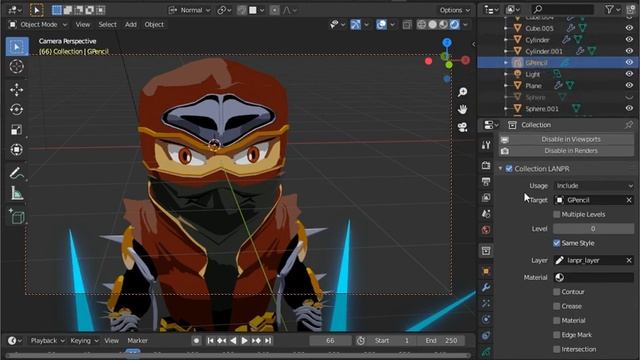
Task: Click the pan view hand icon
Action: click(462, 109)
